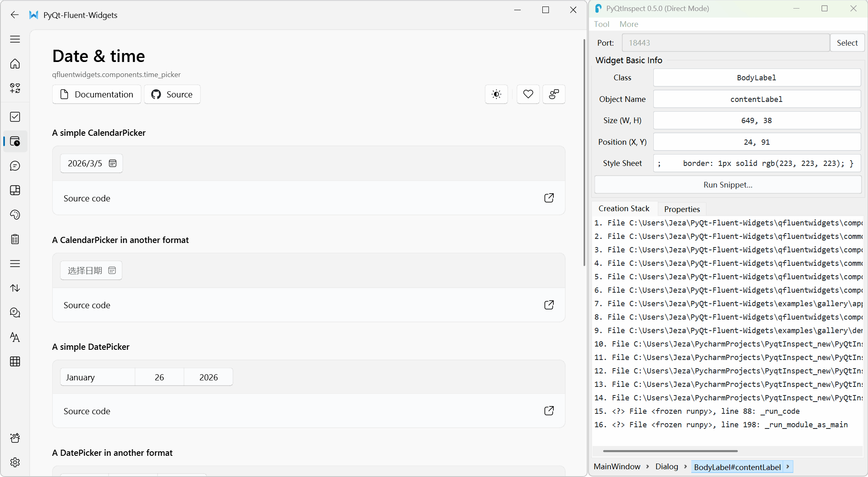The width and height of the screenshot is (868, 477).
Task: Toggle the light/dark theme button
Action: tap(496, 94)
